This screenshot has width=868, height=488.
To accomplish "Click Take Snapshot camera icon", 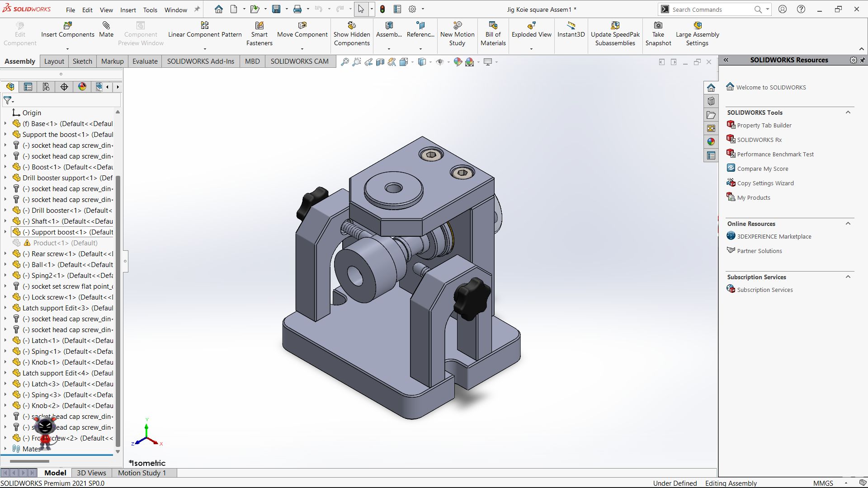I will 658,26.
